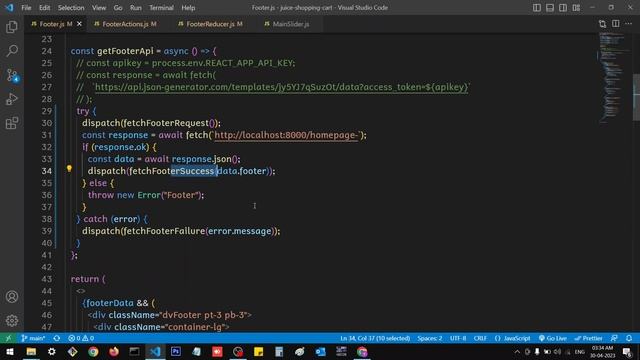Open More Actions ellipsis in editor toolbar

[x=629, y=24]
